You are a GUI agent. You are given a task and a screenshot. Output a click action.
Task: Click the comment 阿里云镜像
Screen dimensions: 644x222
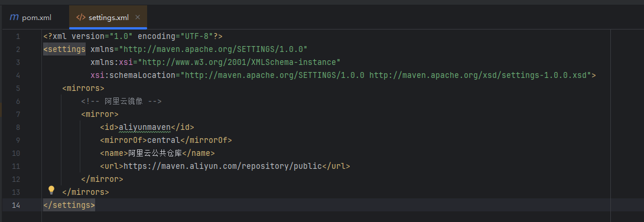(123, 102)
